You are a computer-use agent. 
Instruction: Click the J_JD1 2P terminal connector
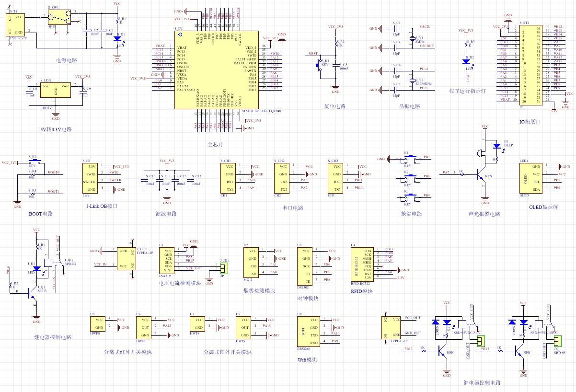[x=223, y=269]
